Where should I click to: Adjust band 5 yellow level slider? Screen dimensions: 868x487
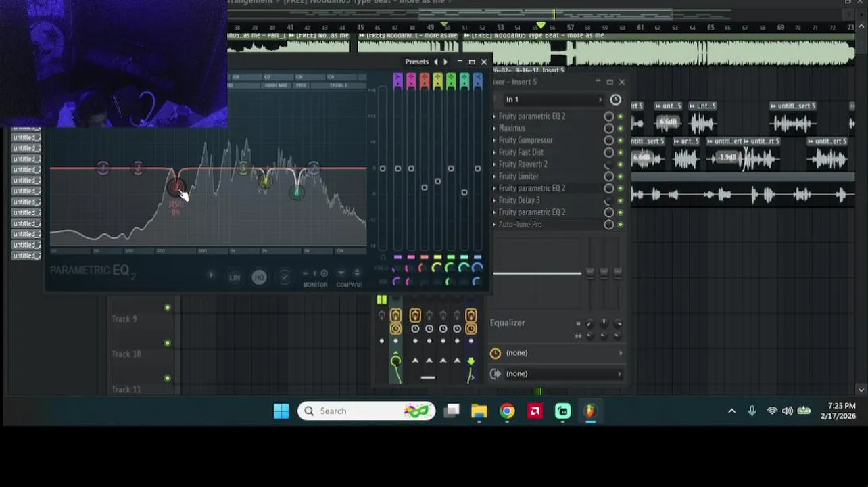[437, 181]
